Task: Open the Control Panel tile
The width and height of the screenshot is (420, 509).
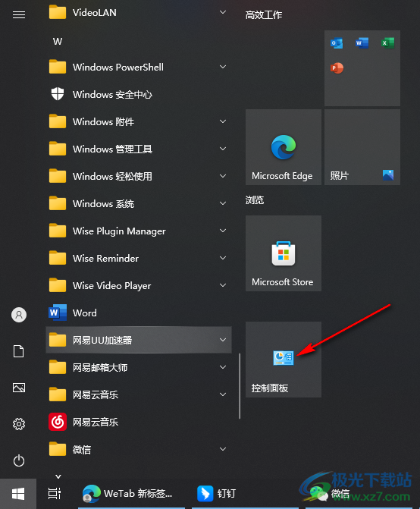Action: [283, 360]
